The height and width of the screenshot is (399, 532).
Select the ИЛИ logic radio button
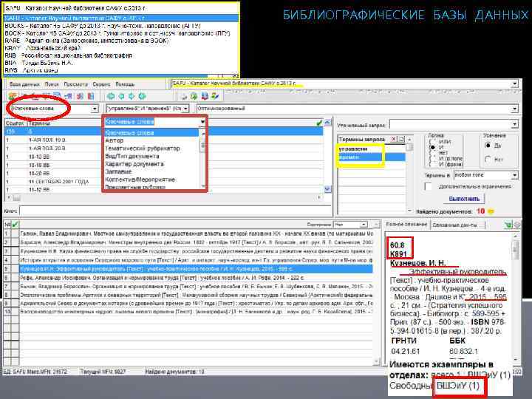(x=432, y=141)
